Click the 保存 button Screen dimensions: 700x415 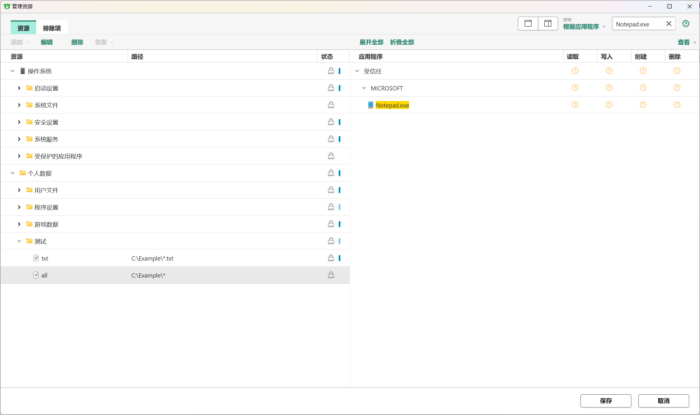coord(606,400)
